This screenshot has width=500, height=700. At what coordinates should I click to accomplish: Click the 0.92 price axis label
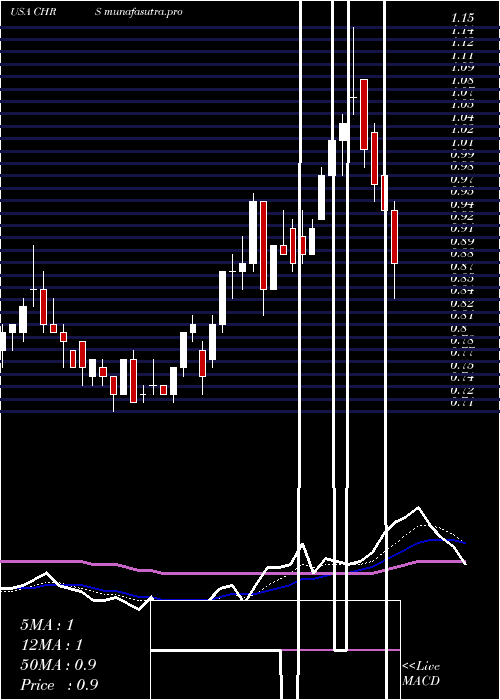point(462,217)
